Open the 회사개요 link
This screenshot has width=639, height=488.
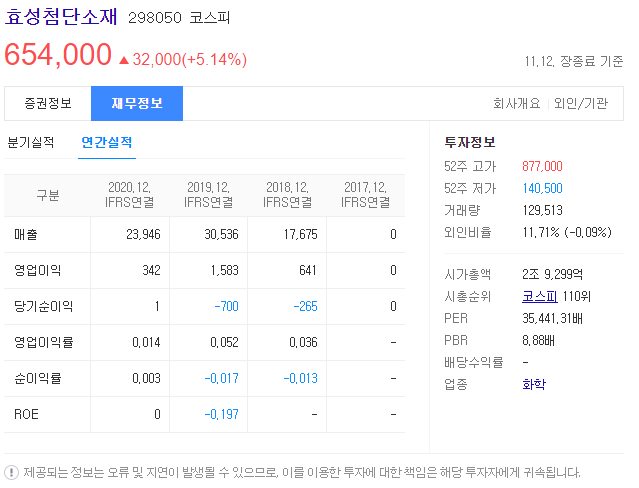coord(517,104)
